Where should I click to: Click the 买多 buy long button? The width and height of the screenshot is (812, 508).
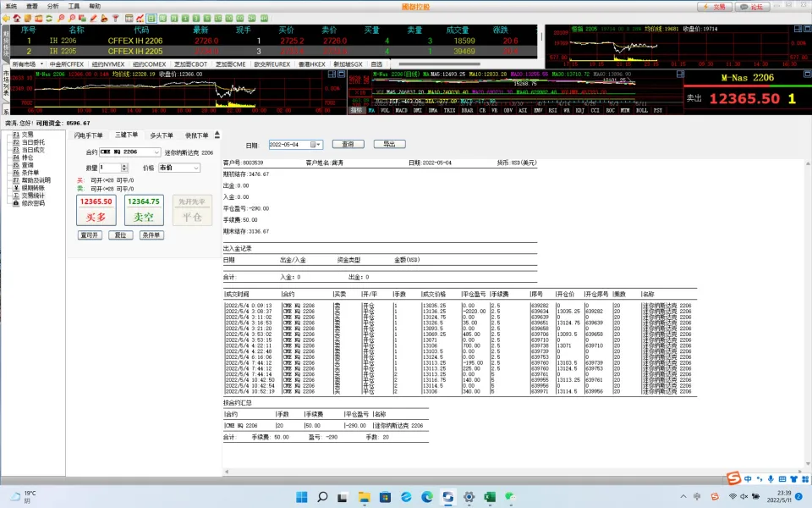pos(96,216)
